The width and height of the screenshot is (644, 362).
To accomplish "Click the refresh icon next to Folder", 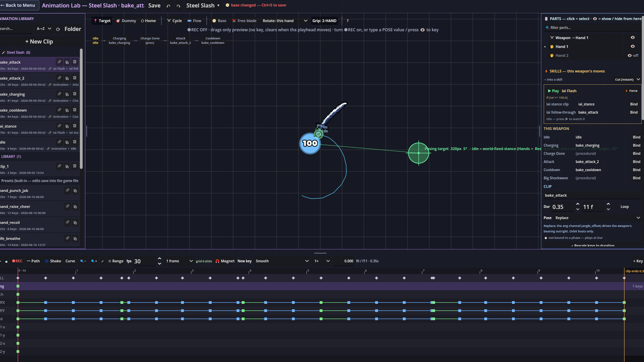I will [x=58, y=29].
